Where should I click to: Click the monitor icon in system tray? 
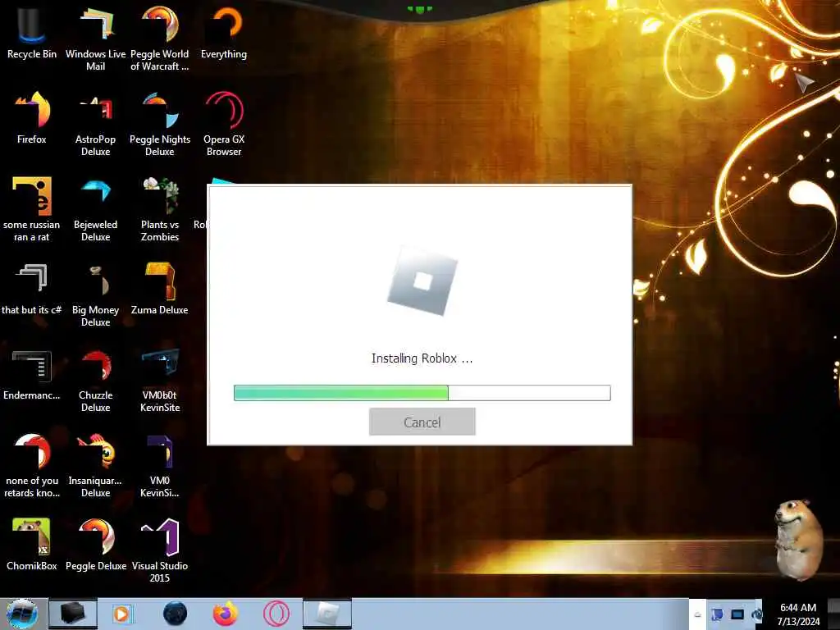(737, 614)
